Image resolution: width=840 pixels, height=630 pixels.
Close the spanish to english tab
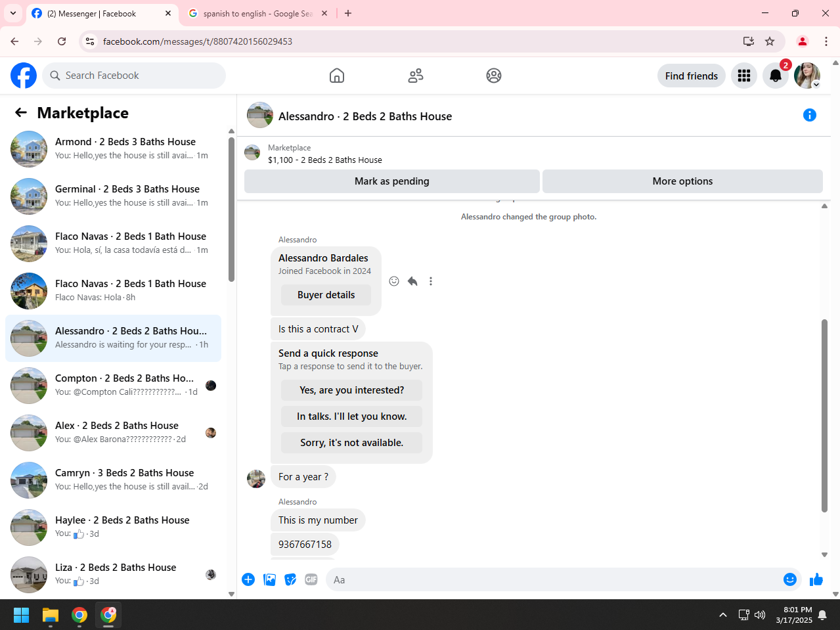point(324,13)
